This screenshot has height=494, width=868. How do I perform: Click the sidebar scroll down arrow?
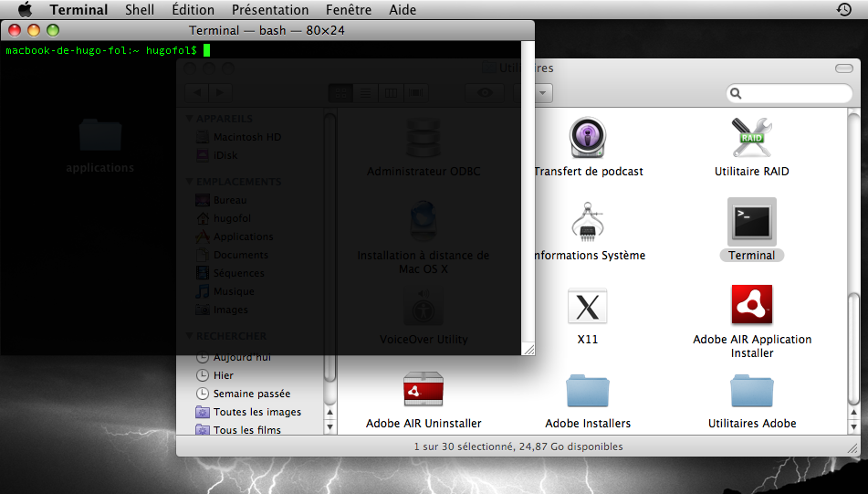329,426
